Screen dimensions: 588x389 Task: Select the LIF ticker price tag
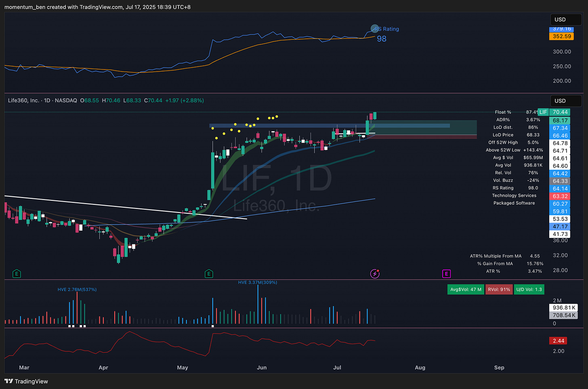coord(543,112)
